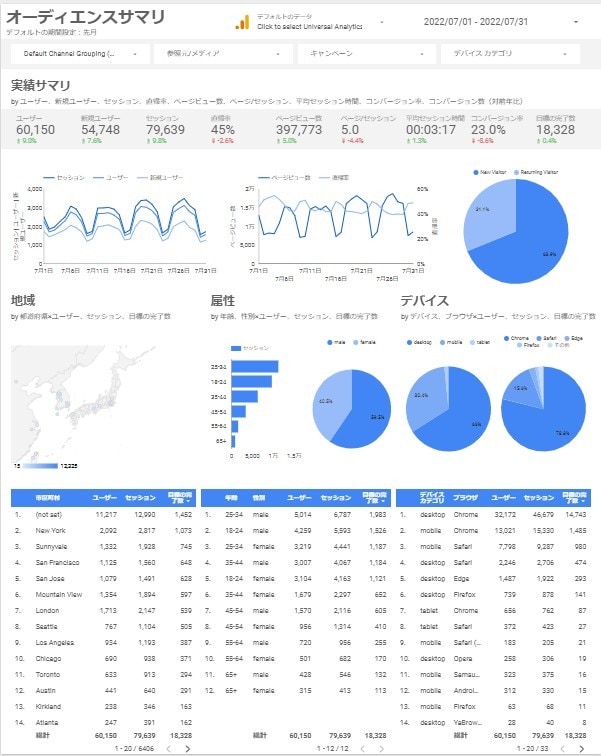Click the 属性 section heading
This screenshot has height=756, width=601.
(x=223, y=300)
